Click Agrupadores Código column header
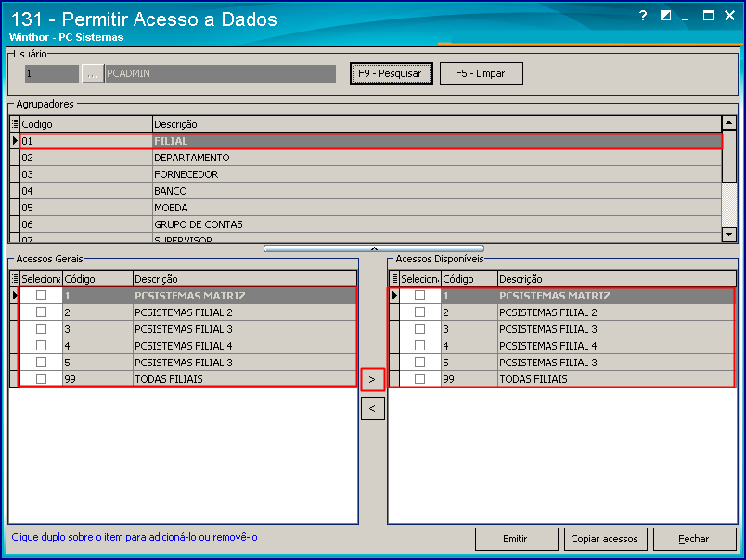 pyautogui.click(x=86, y=124)
